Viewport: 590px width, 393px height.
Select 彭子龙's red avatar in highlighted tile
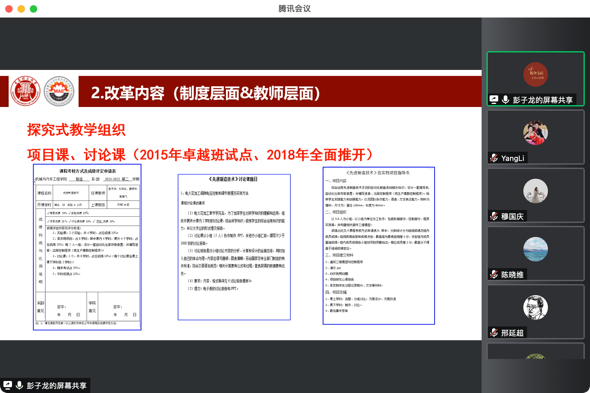click(535, 74)
